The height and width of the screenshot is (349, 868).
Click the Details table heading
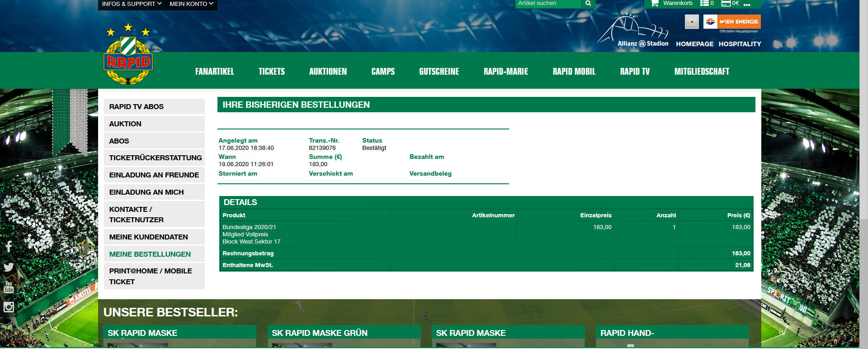(241, 202)
